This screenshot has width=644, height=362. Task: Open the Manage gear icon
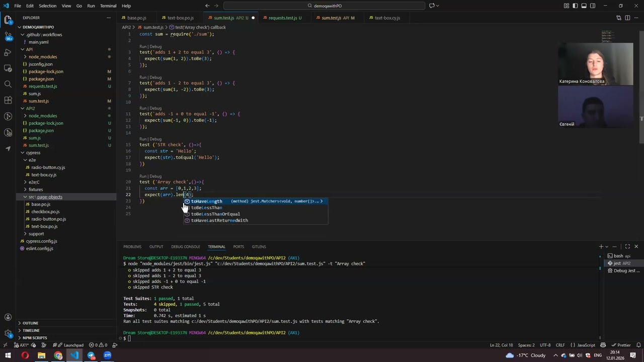click(x=8, y=333)
